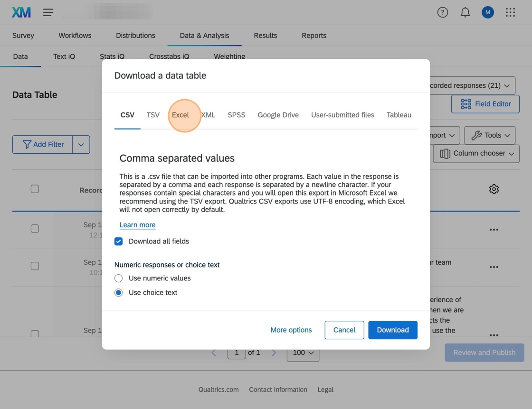The width and height of the screenshot is (532, 409).
Task: Open the Crosstabs iQ sub-tab
Action: 169,56
